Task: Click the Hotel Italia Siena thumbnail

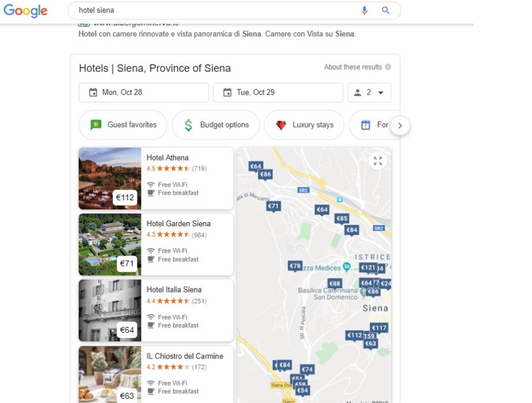Action: (110, 310)
